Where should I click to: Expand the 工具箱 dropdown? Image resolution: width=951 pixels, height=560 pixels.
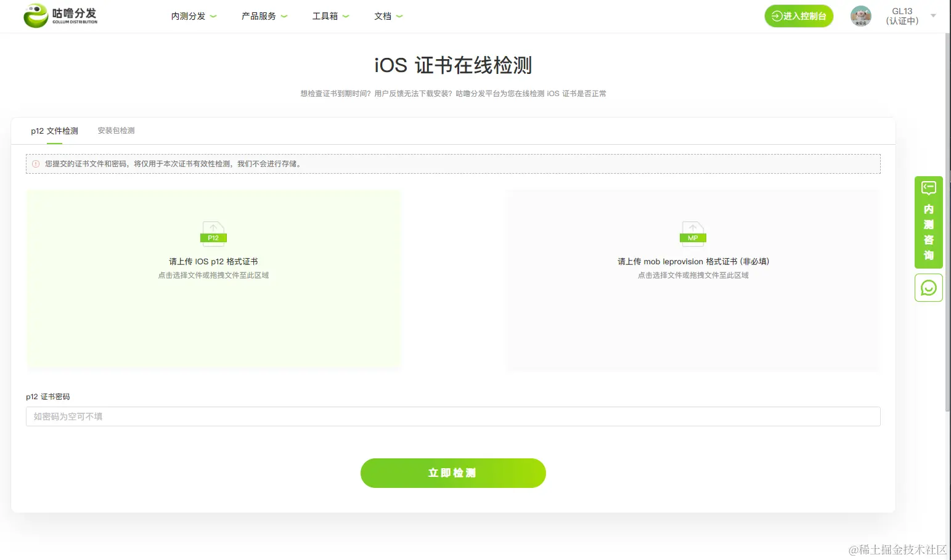pos(330,16)
